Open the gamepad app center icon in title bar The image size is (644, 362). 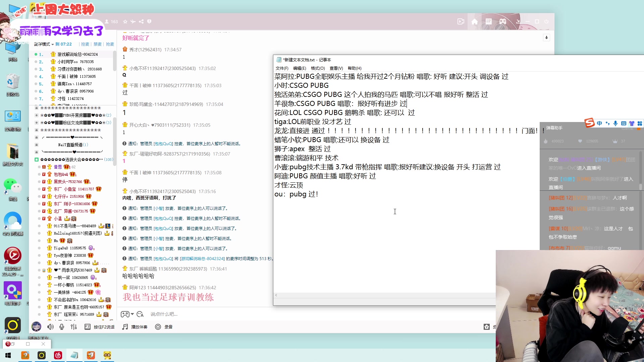coord(503,21)
